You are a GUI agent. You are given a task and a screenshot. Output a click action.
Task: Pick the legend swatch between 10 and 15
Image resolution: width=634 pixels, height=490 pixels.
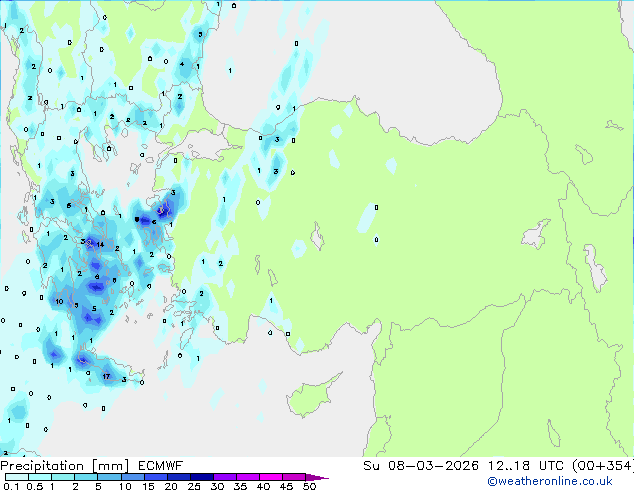[x=133, y=477]
